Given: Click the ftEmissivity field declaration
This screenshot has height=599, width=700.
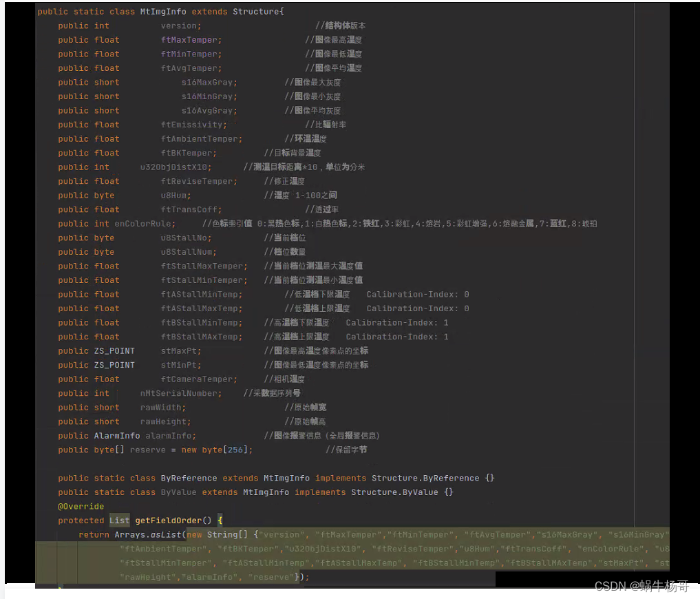Looking at the screenshot, I should pos(193,125).
